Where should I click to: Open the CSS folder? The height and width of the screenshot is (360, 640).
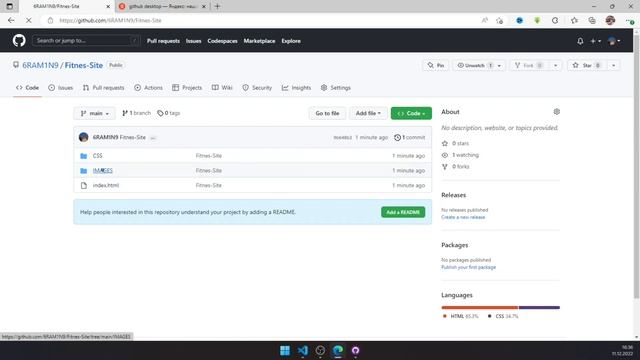(98, 156)
